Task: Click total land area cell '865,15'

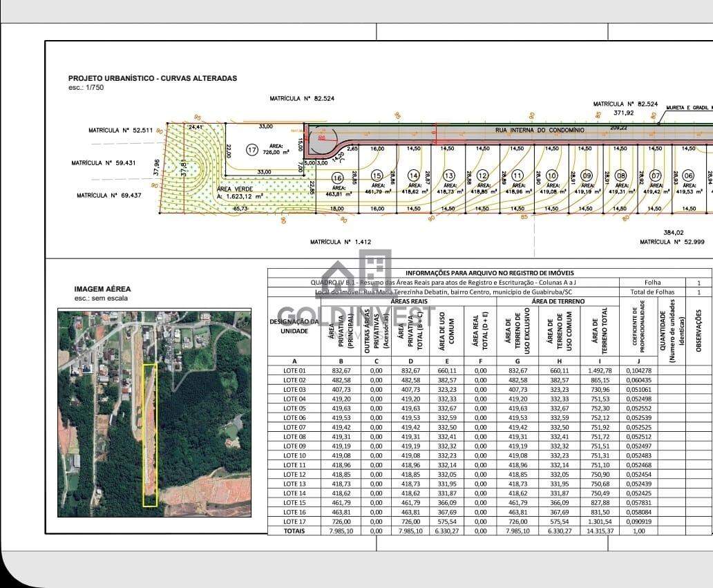Action: (x=600, y=380)
